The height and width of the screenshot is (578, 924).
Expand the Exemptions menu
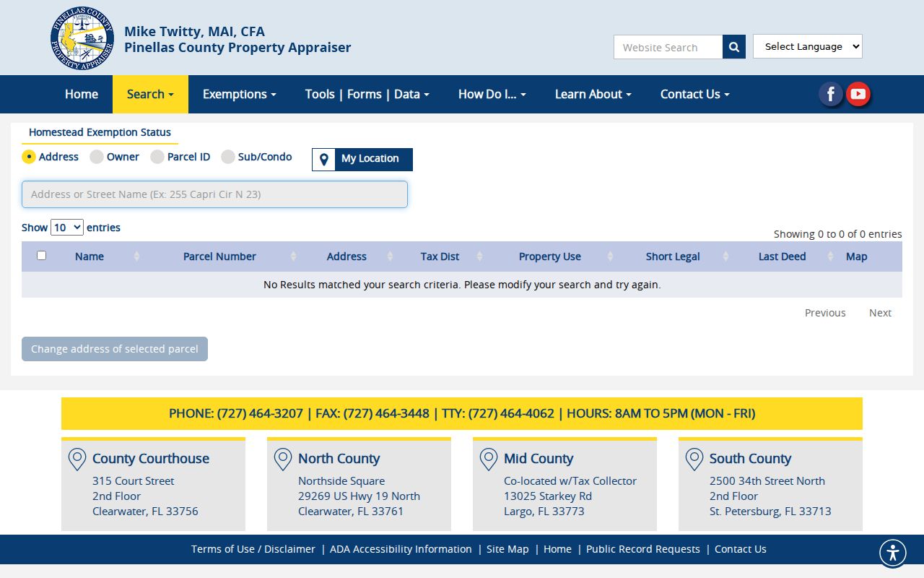tap(240, 95)
